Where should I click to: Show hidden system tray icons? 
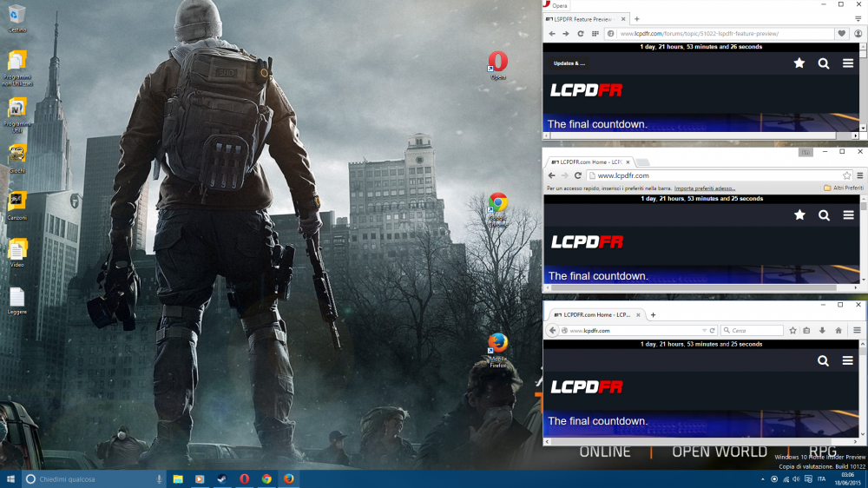762,479
